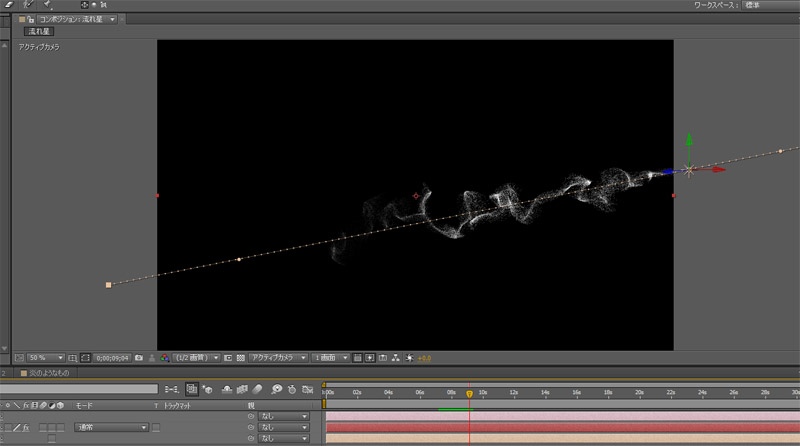800x446 pixels.
Task: Open the 50% magnification dropdown
Action: (x=47, y=357)
